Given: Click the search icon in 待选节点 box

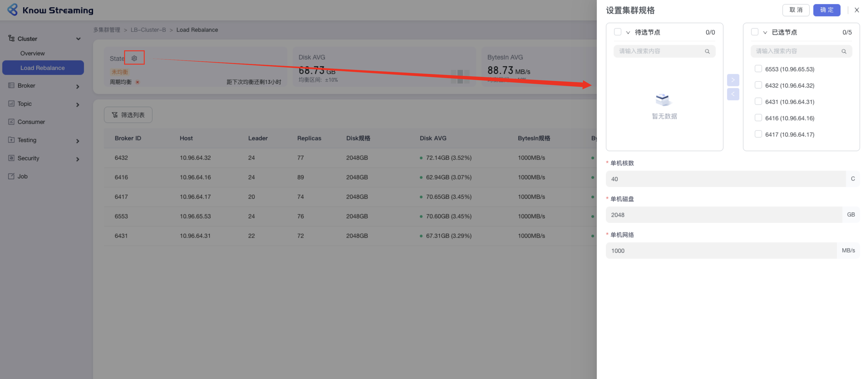Looking at the screenshot, I should pyautogui.click(x=707, y=51).
